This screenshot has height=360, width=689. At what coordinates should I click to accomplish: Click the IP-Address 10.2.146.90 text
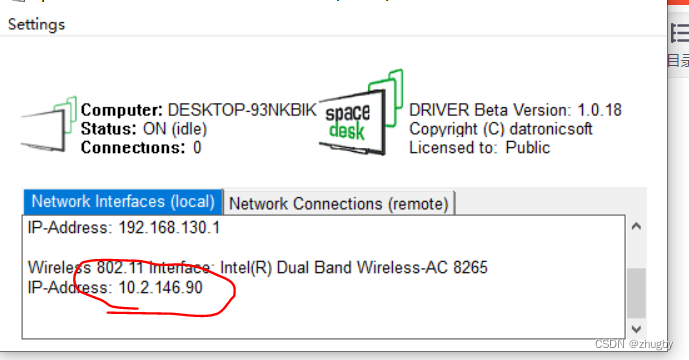pyautogui.click(x=115, y=287)
